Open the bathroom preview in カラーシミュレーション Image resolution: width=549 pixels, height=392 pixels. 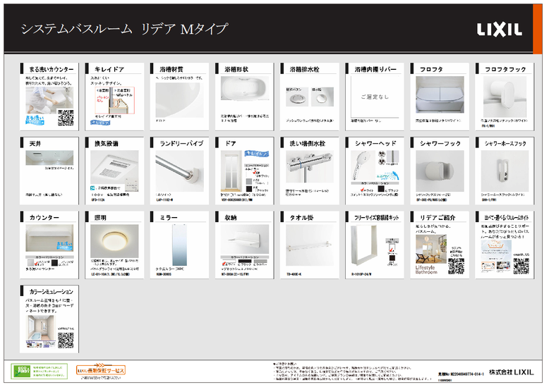coord(42,331)
